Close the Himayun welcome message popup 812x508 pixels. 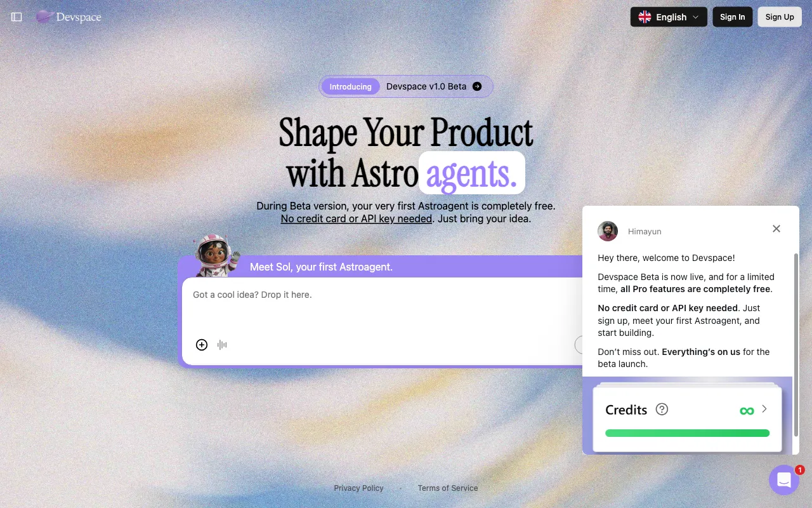pyautogui.click(x=776, y=229)
